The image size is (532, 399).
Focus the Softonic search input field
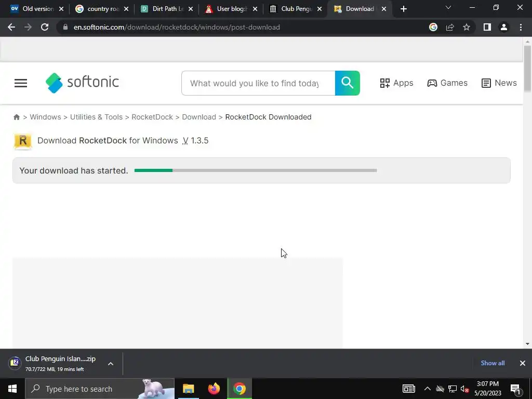(258, 83)
